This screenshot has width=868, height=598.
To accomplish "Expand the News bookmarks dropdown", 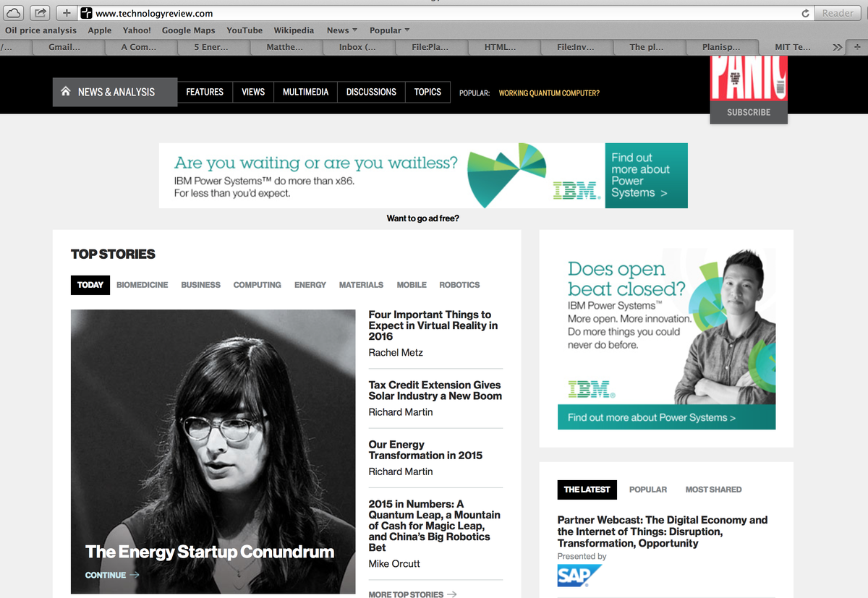I will (342, 30).
